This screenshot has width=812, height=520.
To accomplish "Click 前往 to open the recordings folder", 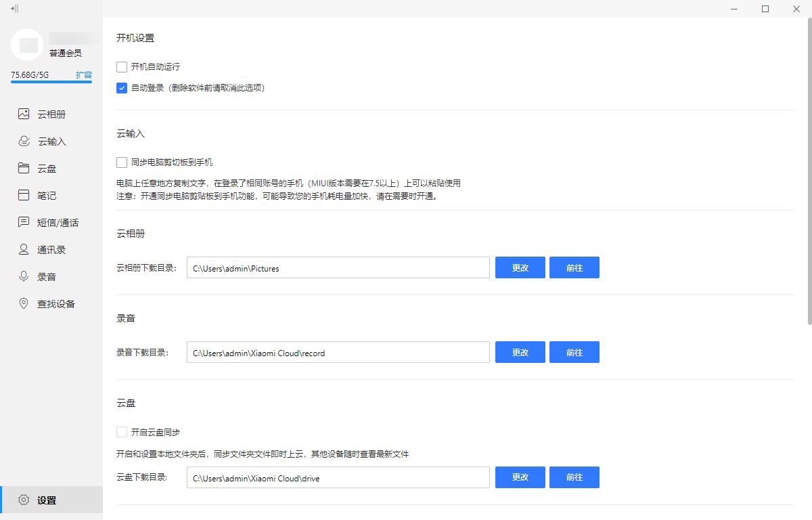I will click(574, 352).
